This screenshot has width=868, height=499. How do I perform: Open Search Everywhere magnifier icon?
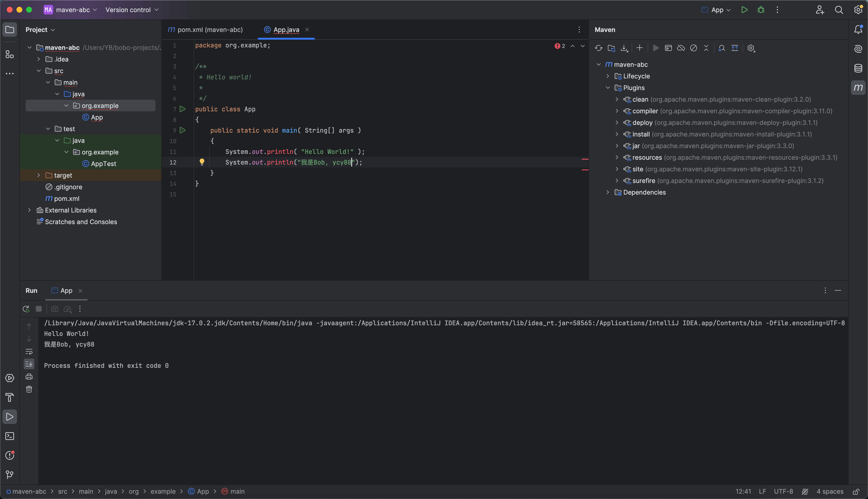coord(839,10)
